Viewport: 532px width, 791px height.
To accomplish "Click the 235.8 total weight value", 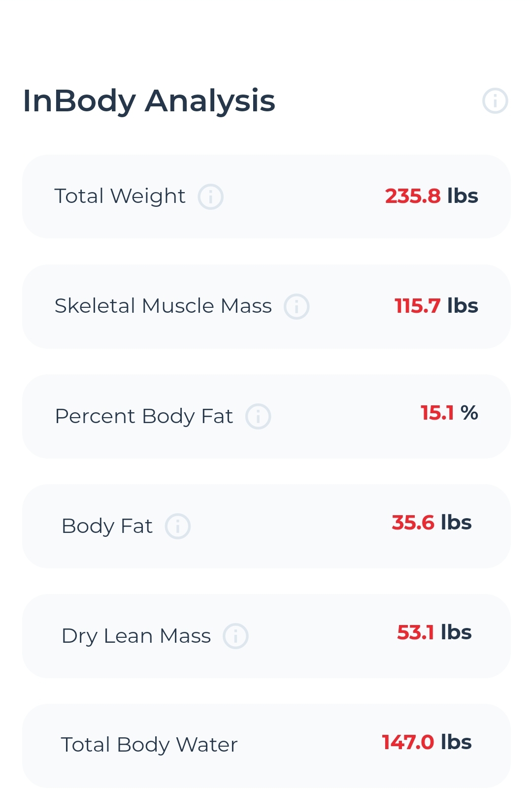I will 413,196.
